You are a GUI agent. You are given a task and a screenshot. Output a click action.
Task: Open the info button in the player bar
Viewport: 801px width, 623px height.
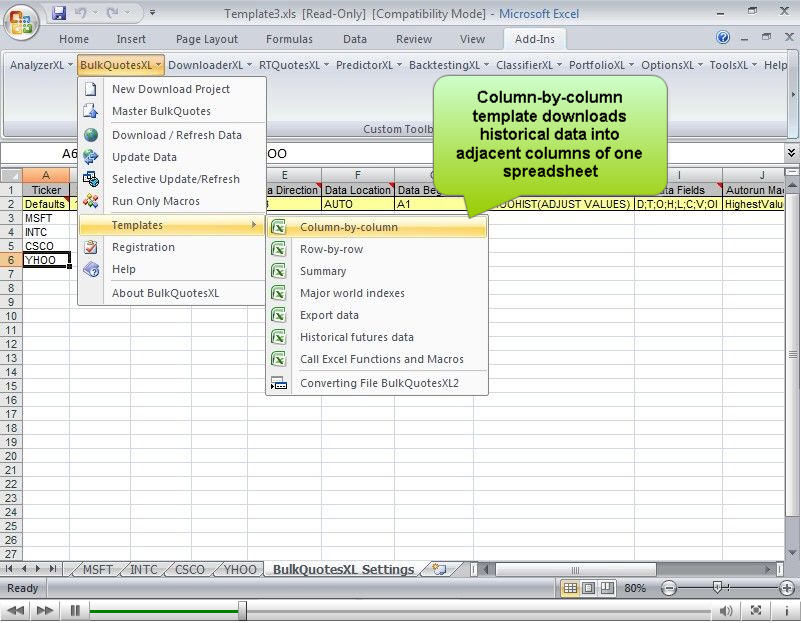(786, 610)
